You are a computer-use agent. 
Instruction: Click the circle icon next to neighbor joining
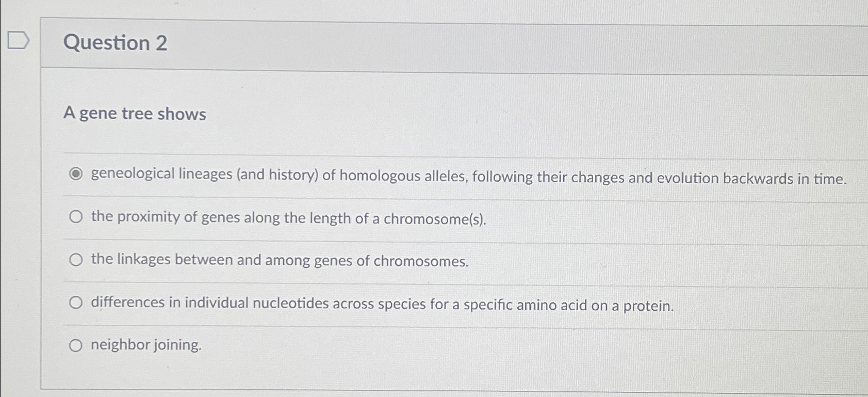tap(75, 345)
